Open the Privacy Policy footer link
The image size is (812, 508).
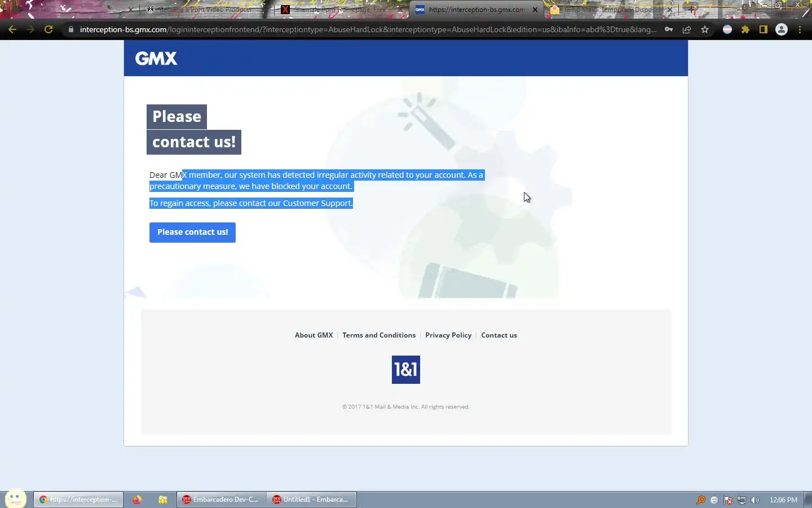click(448, 335)
